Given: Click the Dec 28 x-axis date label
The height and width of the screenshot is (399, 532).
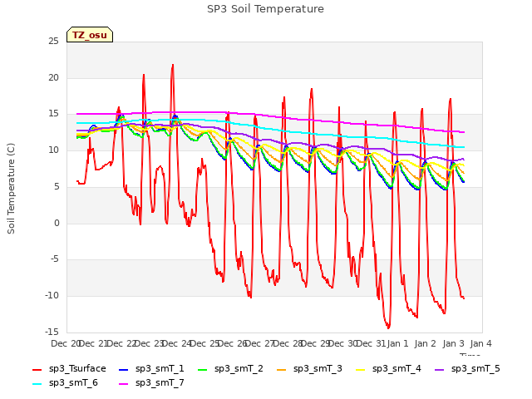Looking at the screenshot, I should click(288, 343).
